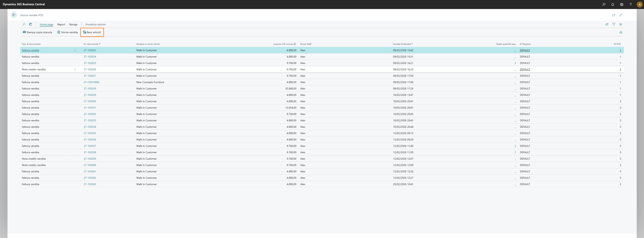The width and height of the screenshot is (644, 238).
Task: Open the help question mark
Action: pos(630,5)
